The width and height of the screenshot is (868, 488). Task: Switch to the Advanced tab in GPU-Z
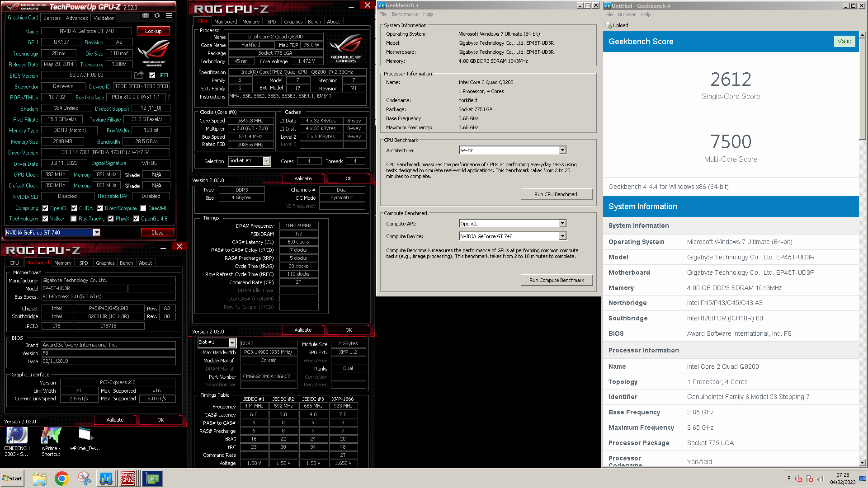point(77,18)
